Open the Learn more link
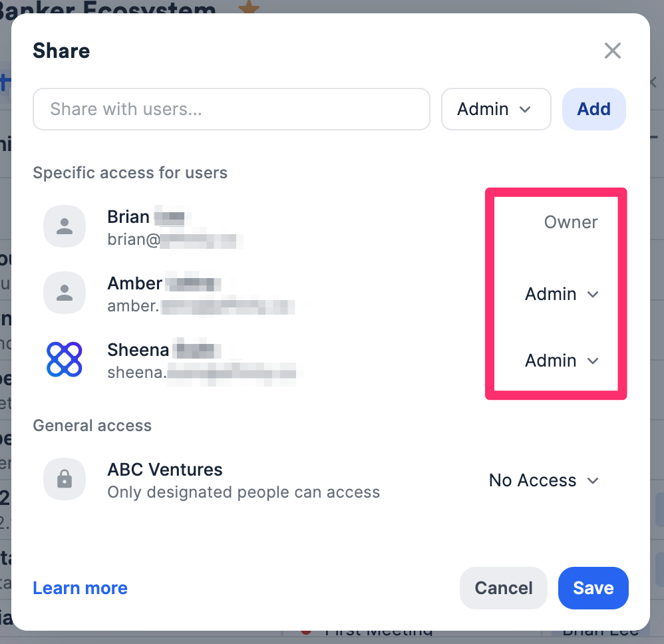The image size is (664, 644). [x=80, y=587]
